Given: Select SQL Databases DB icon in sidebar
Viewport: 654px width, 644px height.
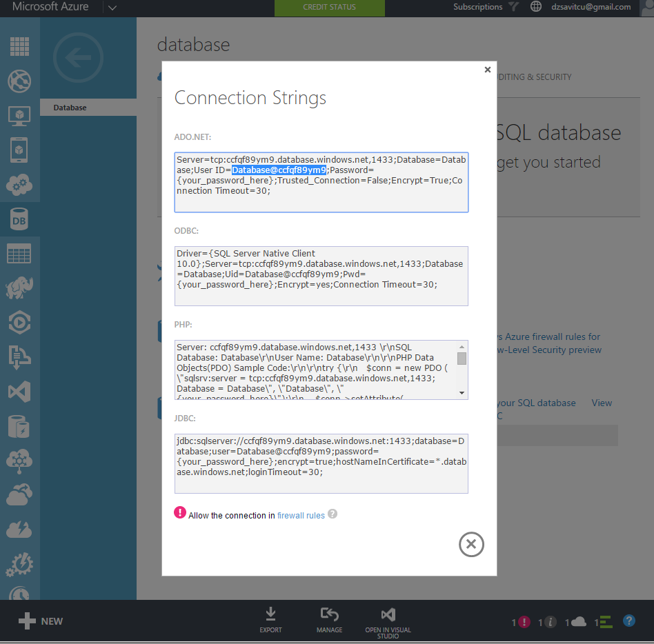Looking at the screenshot, I should [19, 219].
